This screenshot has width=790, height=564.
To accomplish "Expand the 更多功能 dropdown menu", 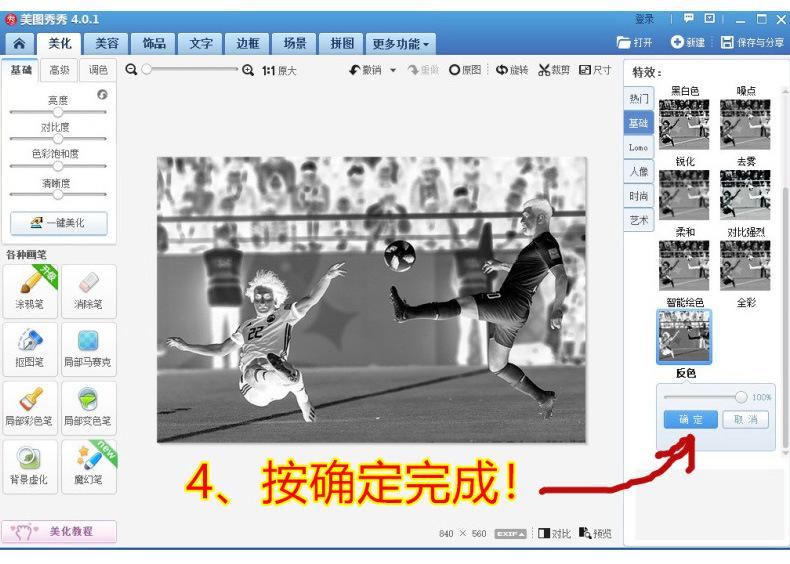I will pos(400,44).
